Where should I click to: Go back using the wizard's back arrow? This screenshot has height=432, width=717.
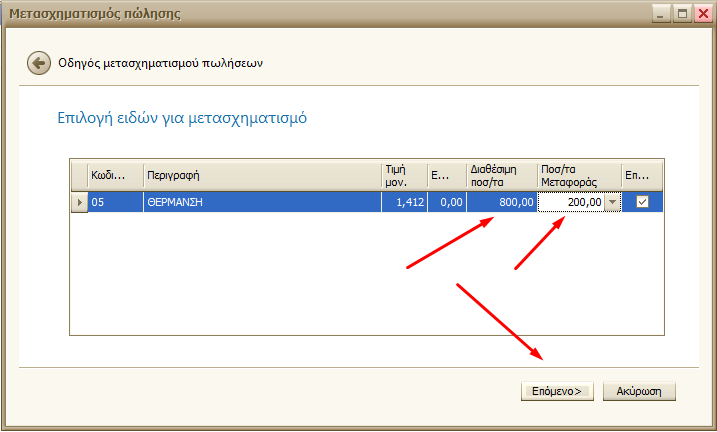(39, 63)
